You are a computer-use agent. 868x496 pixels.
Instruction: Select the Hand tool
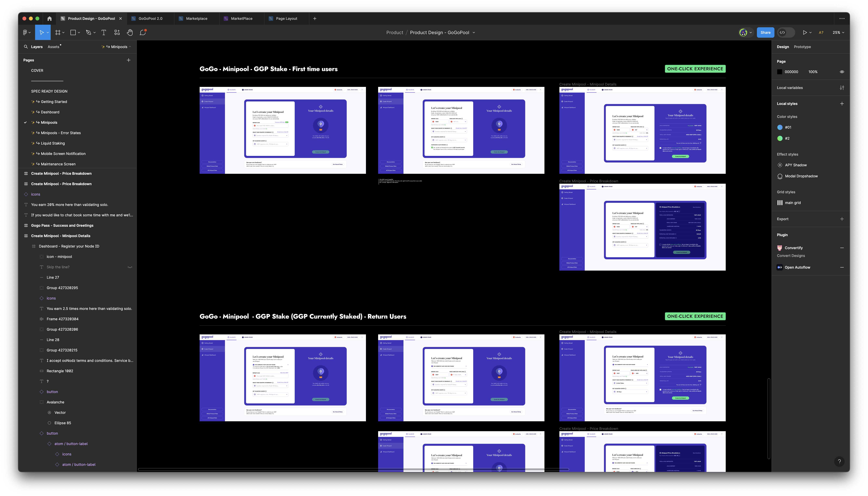(130, 32)
